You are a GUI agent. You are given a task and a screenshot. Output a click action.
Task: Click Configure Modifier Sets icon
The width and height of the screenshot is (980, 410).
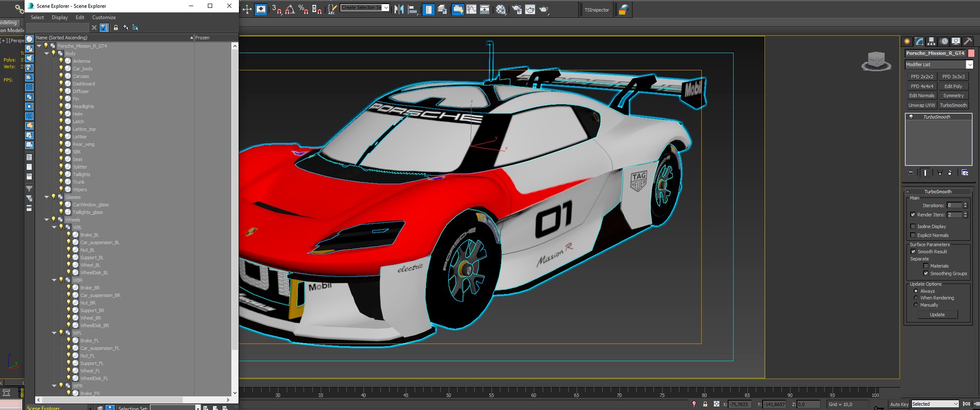tap(965, 173)
